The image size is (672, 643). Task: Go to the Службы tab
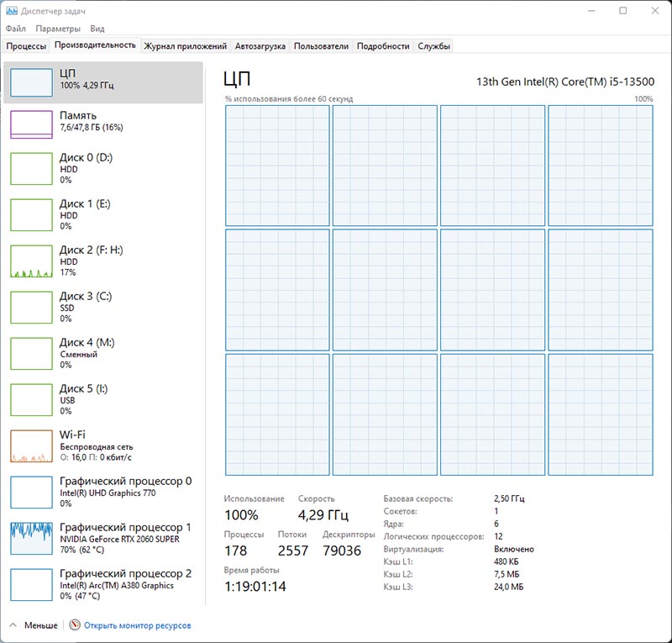(433, 46)
